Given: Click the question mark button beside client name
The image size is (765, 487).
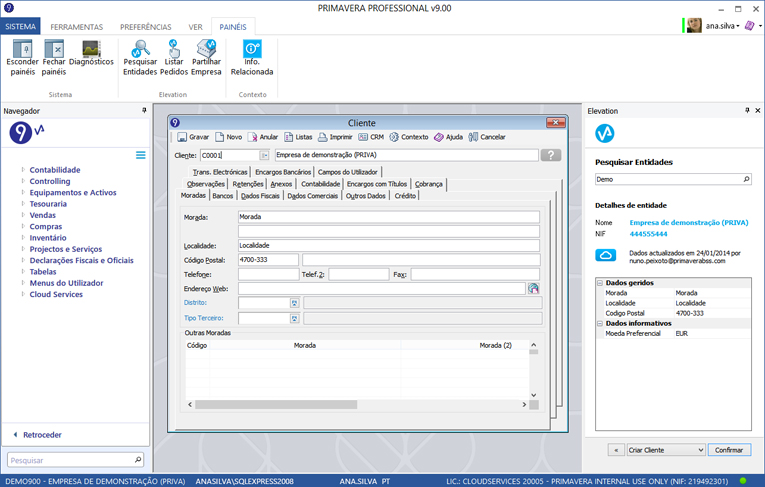Looking at the screenshot, I should tap(551, 155).
